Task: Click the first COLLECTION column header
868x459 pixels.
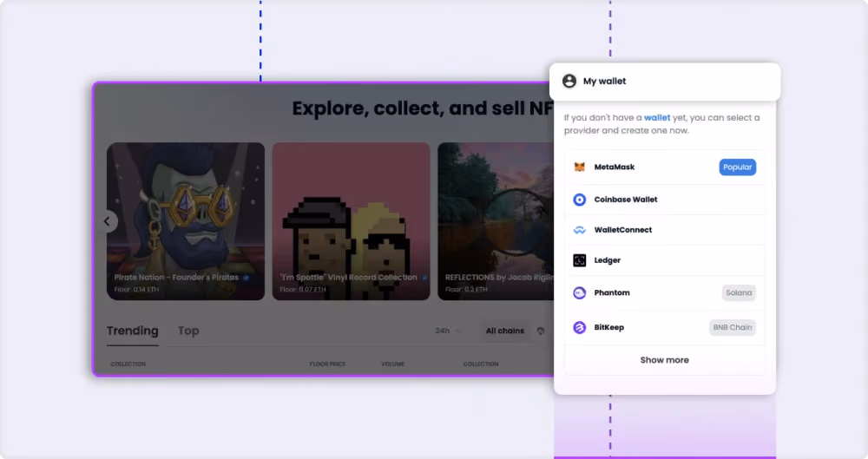Action: [x=128, y=364]
